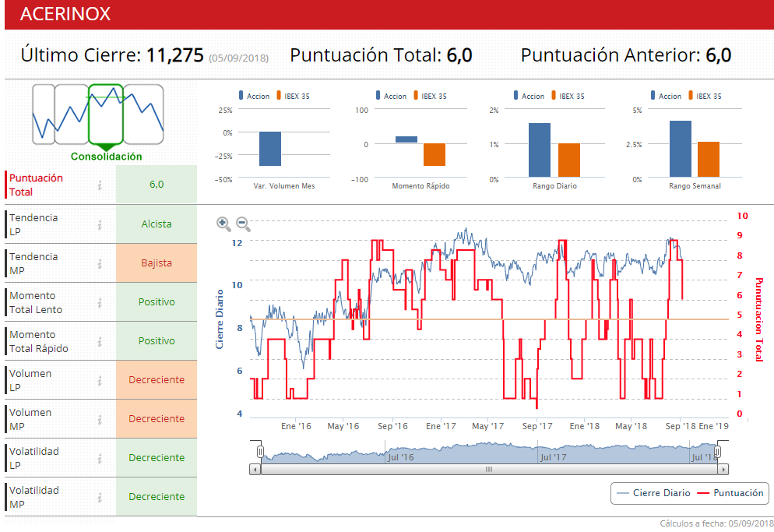Click the blue Accion bar in Rango Semanal

pos(681,149)
